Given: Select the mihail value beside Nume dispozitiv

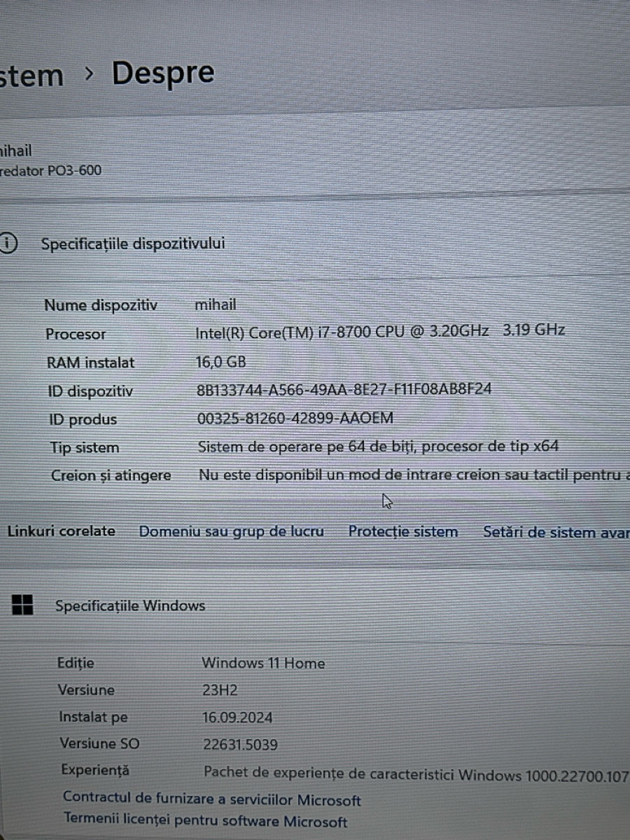Looking at the screenshot, I should point(216,304).
